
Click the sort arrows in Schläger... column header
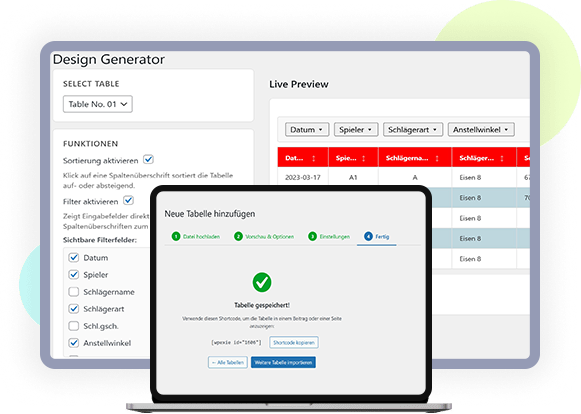tap(502, 158)
